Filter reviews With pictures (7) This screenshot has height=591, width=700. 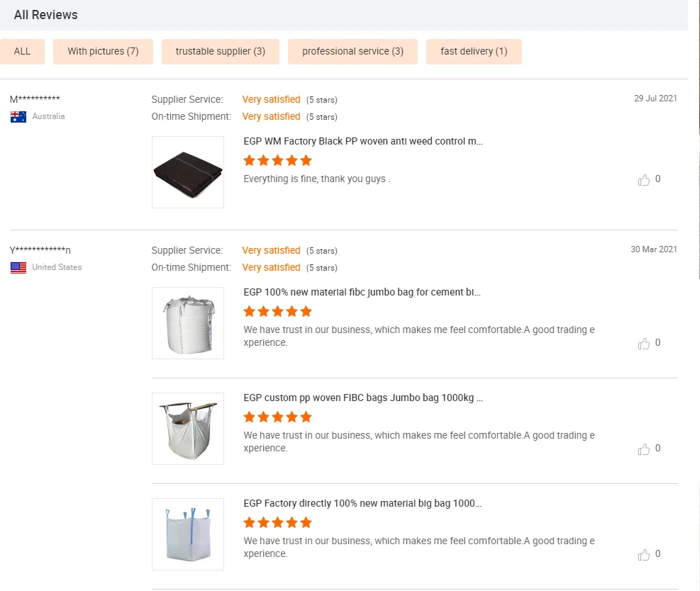click(103, 52)
